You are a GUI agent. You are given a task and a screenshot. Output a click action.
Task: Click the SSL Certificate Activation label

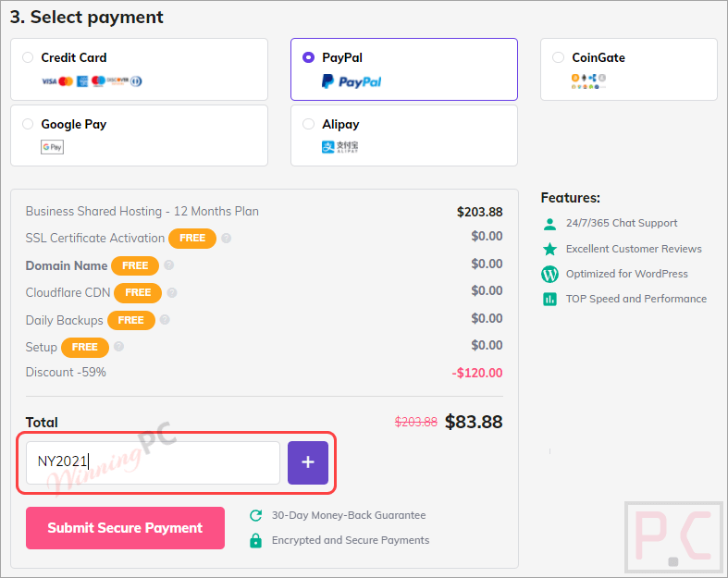click(x=95, y=239)
